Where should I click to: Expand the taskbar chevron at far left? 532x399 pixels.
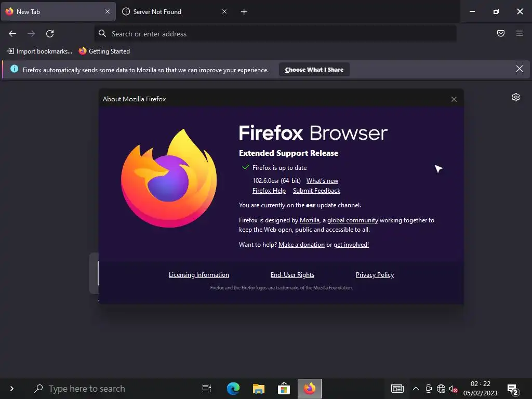coord(12,389)
